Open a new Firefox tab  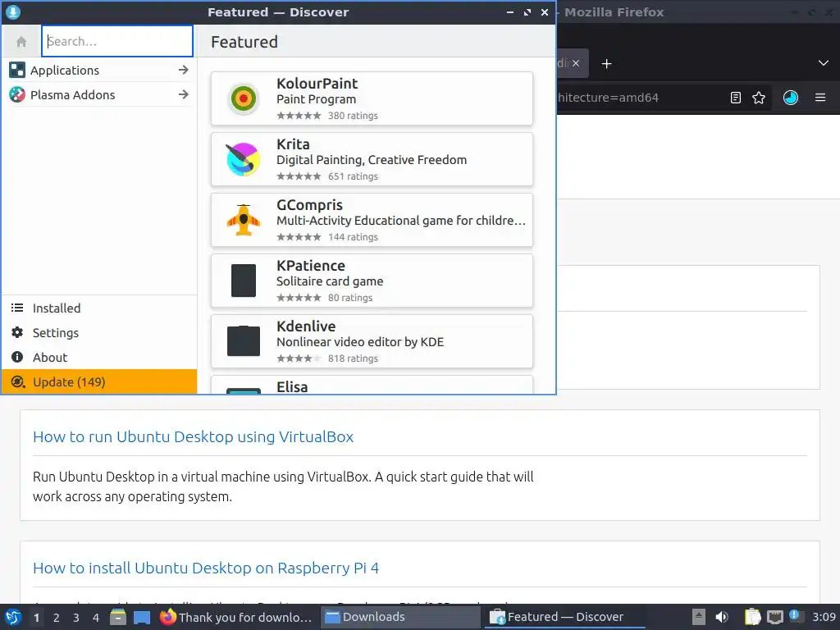pyautogui.click(x=606, y=64)
